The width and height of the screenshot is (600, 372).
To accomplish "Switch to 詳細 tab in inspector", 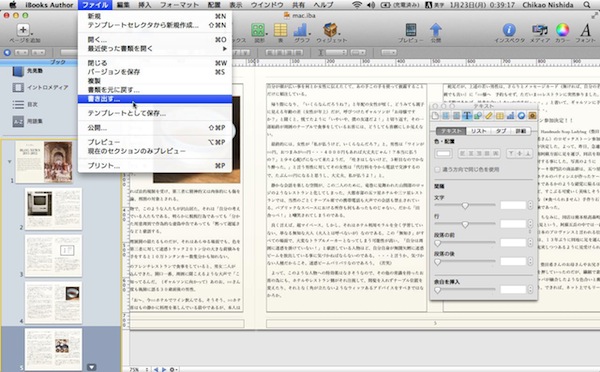I will [520, 131].
